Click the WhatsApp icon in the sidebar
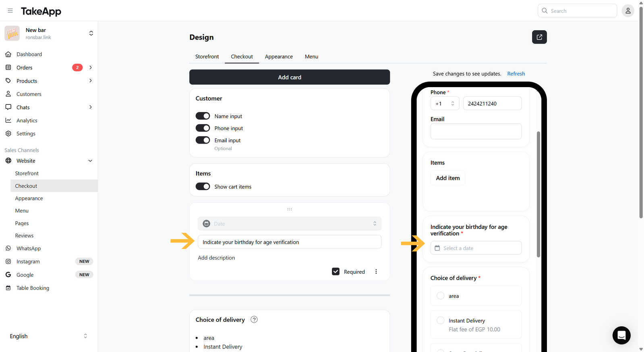The image size is (644, 352). pos(8,248)
